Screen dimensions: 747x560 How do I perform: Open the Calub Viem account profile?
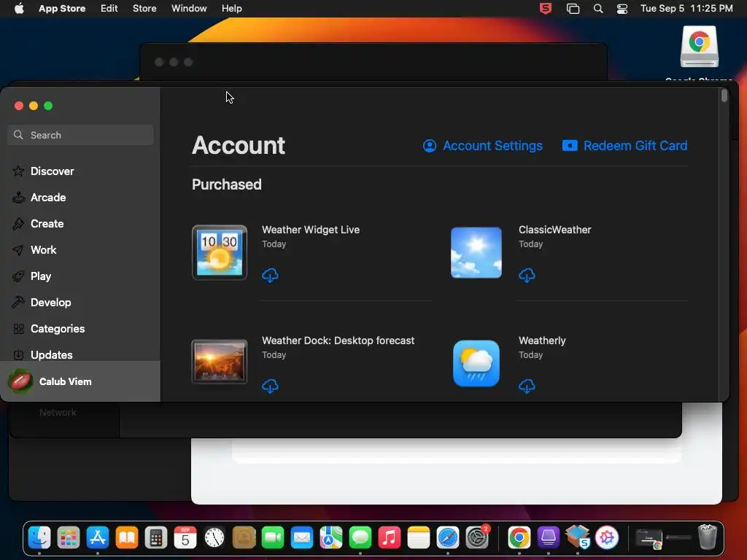click(80, 381)
